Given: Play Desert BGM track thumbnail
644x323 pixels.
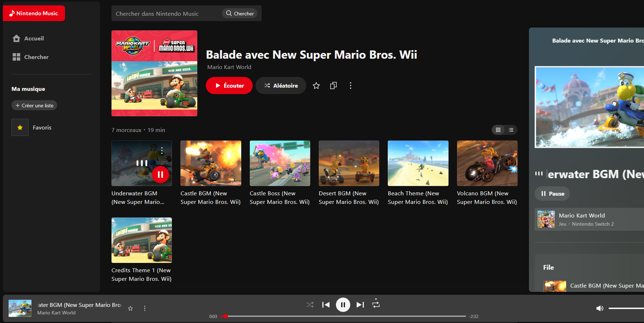Looking at the screenshot, I should point(349,163).
